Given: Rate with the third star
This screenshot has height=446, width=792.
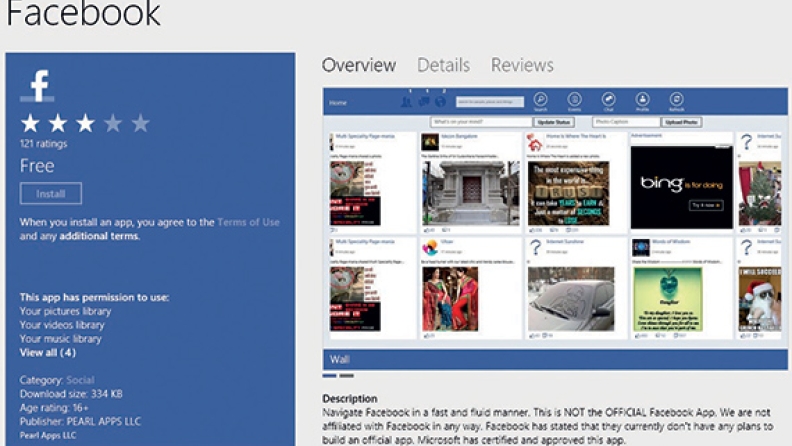Looking at the screenshot, I should [x=85, y=123].
